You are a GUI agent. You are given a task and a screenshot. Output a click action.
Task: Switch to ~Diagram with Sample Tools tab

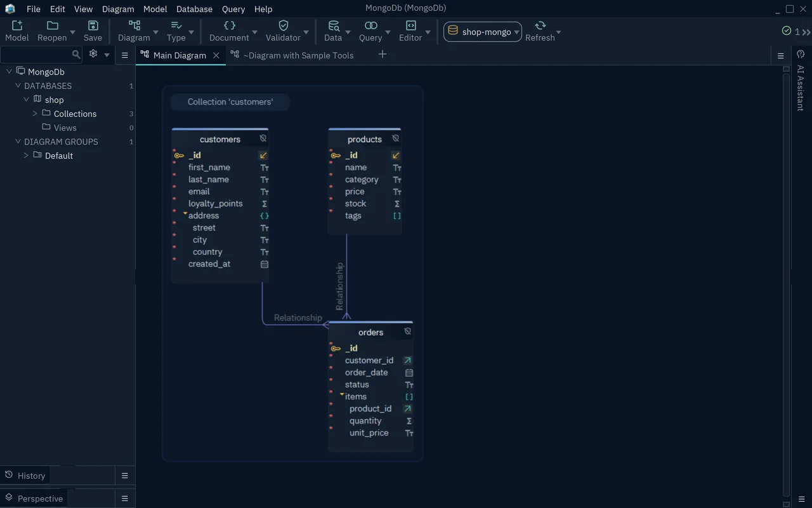(x=292, y=55)
